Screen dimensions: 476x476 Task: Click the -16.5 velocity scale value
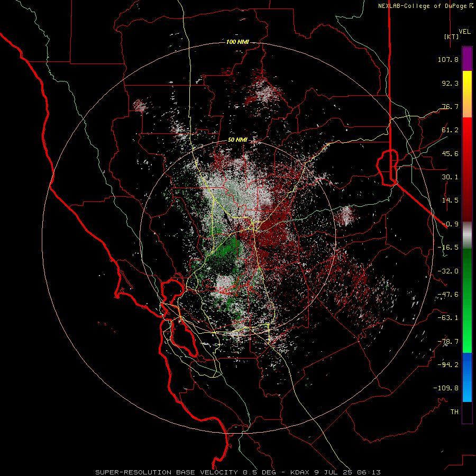tap(448, 248)
